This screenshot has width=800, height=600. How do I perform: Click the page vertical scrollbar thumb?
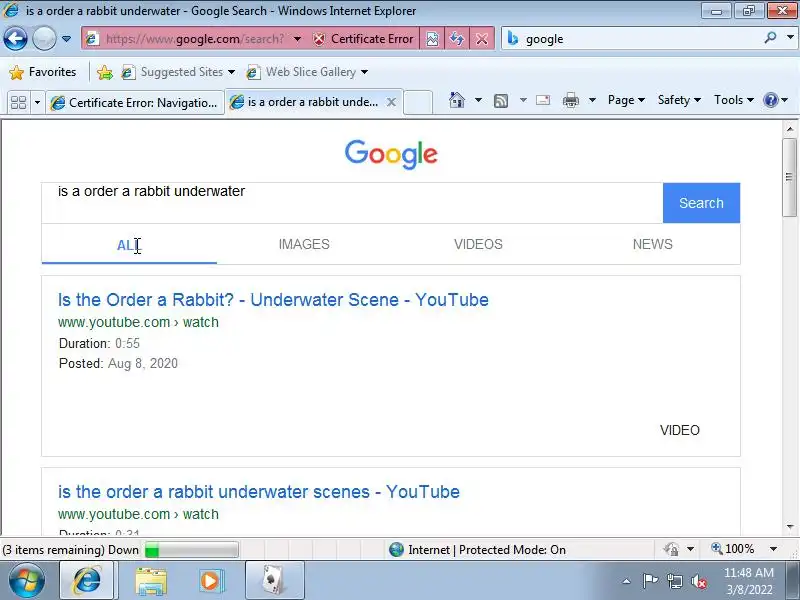(789, 177)
